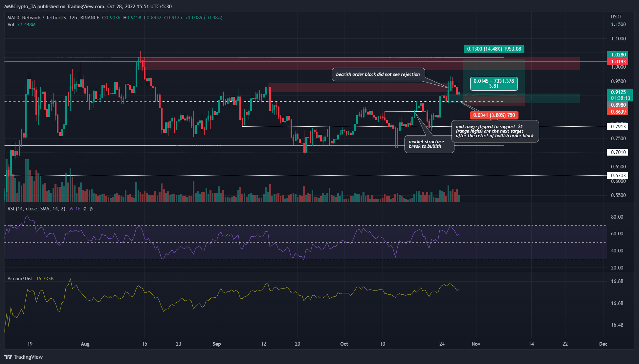Select the 'market structure break to bullish' callout
Screen dimensions: 639x364
pos(429,144)
